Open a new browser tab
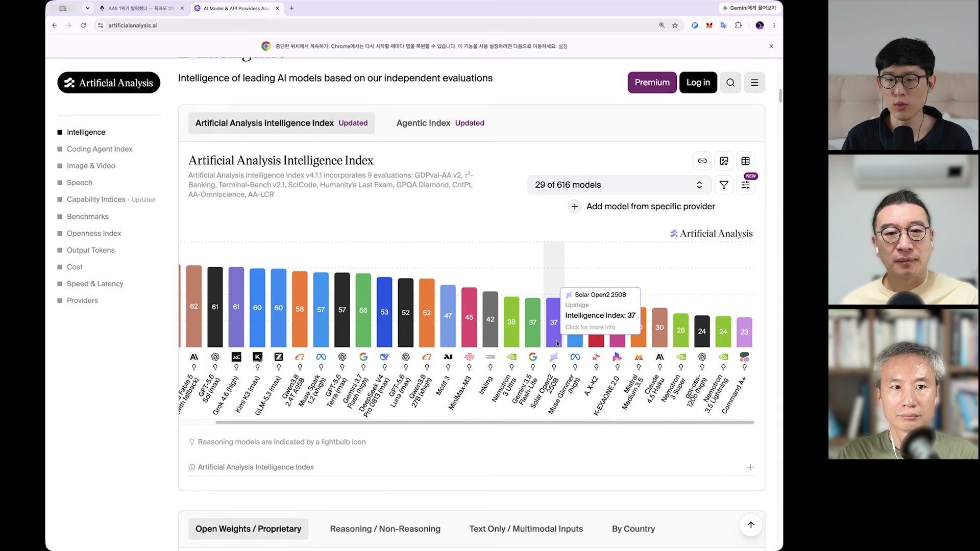This screenshot has width=980, height=551. (291, 8)
